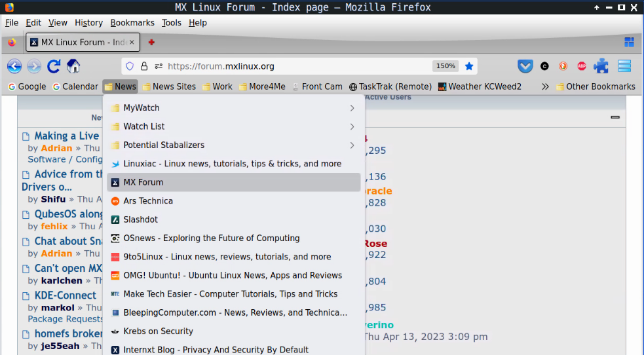Open the Ars Technica bookmark
Screen dimensions: 644x355
click(234, 200)
